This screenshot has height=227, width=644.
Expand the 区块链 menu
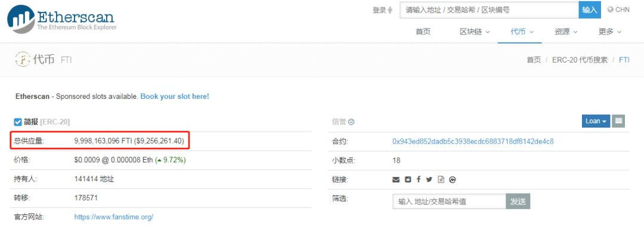point(475,32)
